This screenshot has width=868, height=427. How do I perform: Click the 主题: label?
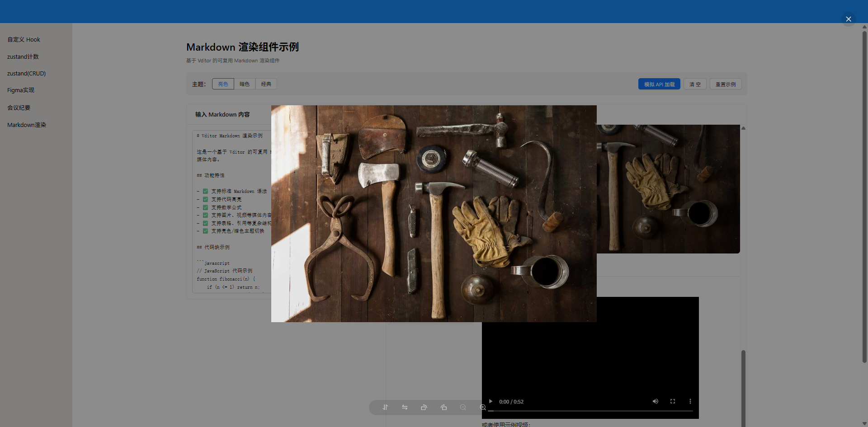(x=199, y=84)
